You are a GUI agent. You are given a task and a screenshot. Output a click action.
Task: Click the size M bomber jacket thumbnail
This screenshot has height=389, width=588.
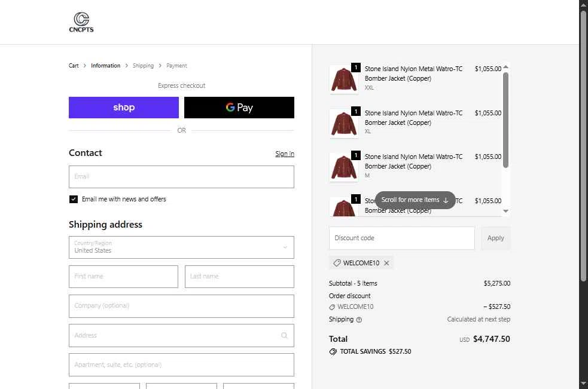pyautogui.click(x=343, y=167)
